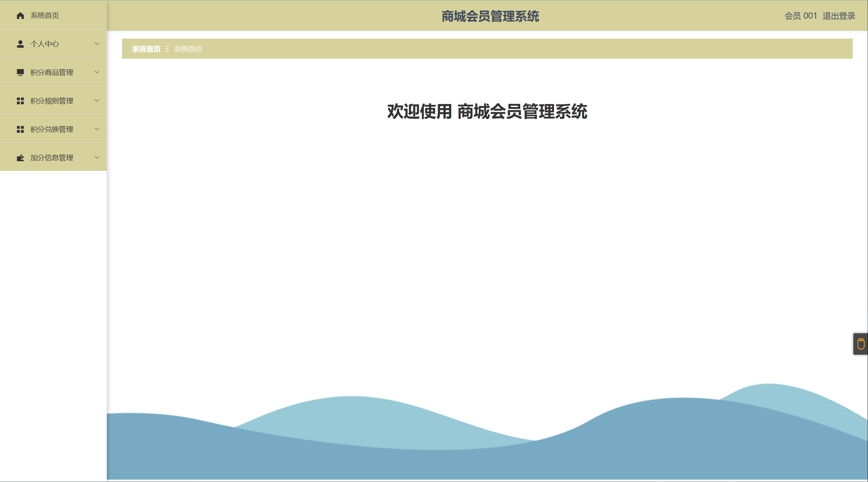Click the bold 系统首页 breadcrumb link
The image size is (868, 482).
coord(146,49)
